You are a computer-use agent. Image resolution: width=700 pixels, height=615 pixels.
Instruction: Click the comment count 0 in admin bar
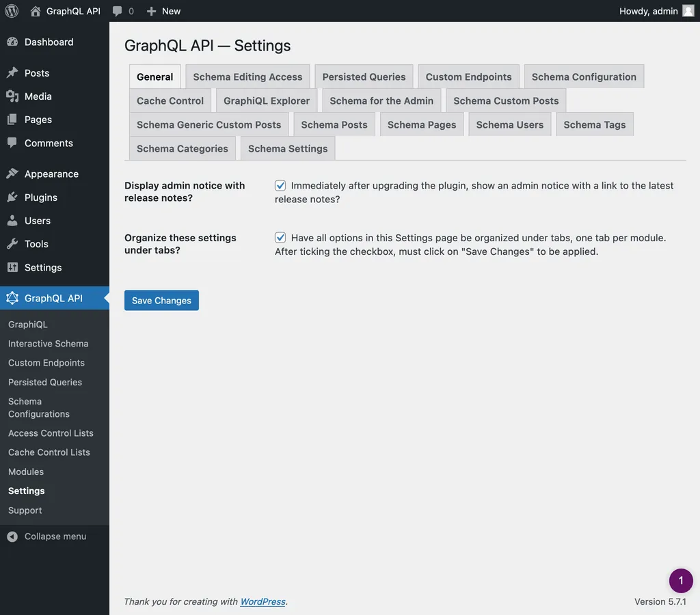coord(131,11)
